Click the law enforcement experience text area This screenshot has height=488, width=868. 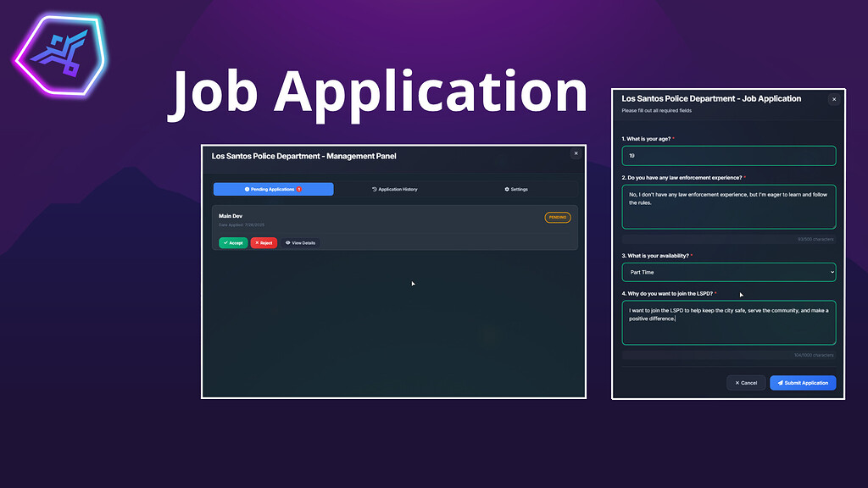pos(728,207)
